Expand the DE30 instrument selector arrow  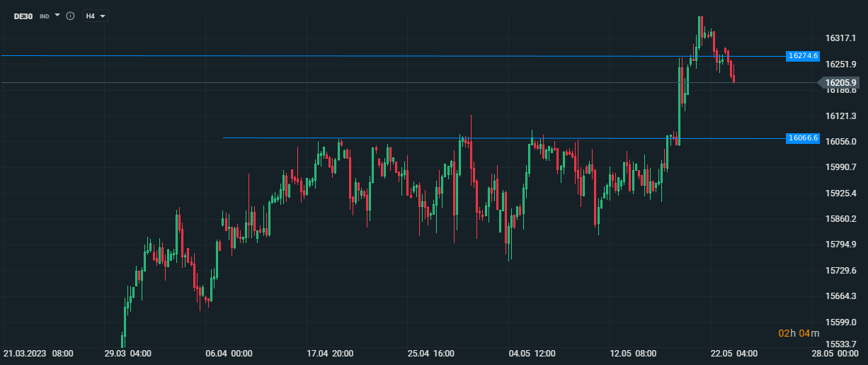[x=57, y=15]
